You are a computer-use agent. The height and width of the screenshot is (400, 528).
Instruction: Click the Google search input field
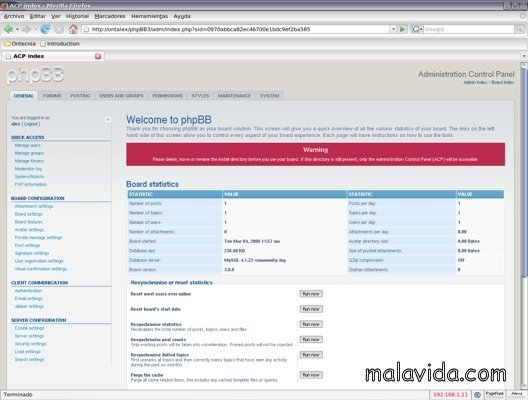pos(469,30)
